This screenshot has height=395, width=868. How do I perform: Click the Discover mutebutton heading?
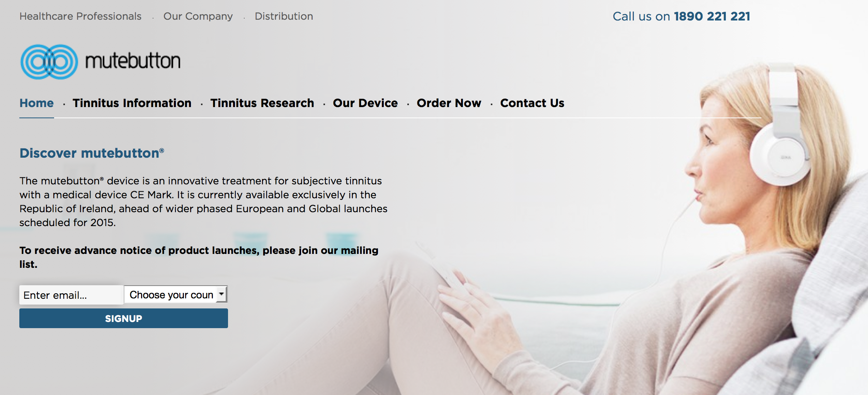[92, 153]
